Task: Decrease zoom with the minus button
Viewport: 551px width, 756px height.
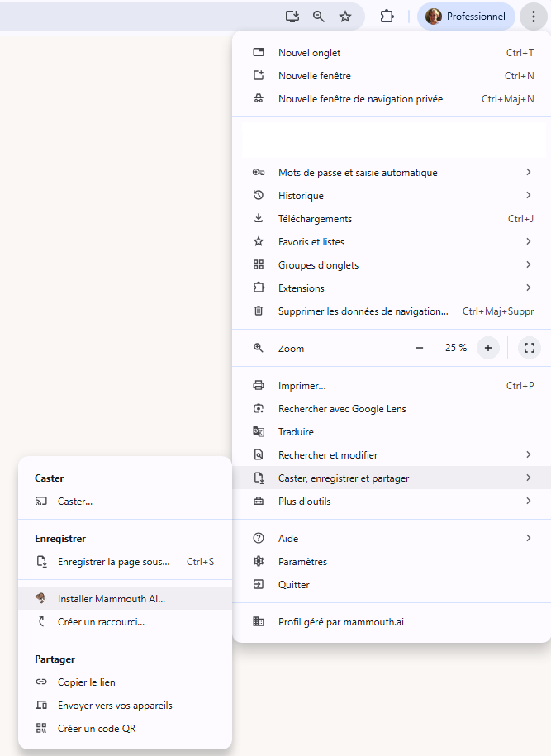Action: pos(420,348)
